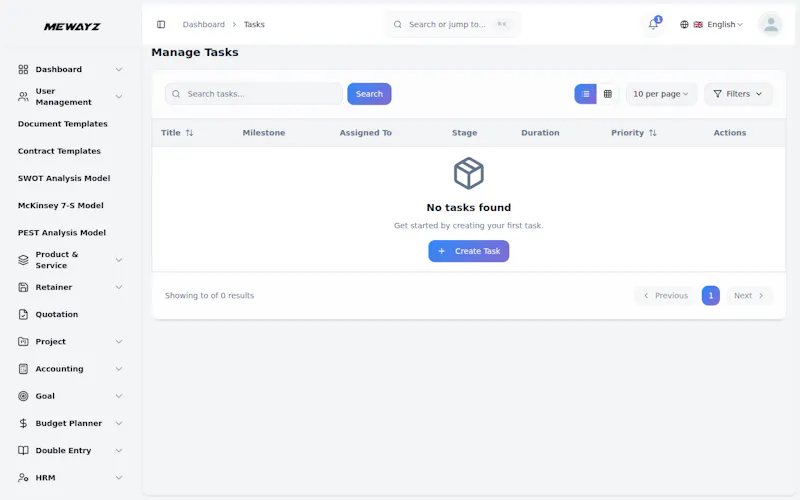Open the user avatar menu
This screenshot has height=500, width=800.
[x=770, y=24]
